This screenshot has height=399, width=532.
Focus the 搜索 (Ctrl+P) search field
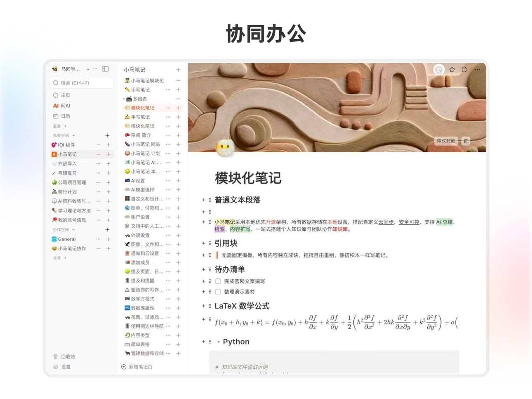pyautogui.click(x=82, y=83)
